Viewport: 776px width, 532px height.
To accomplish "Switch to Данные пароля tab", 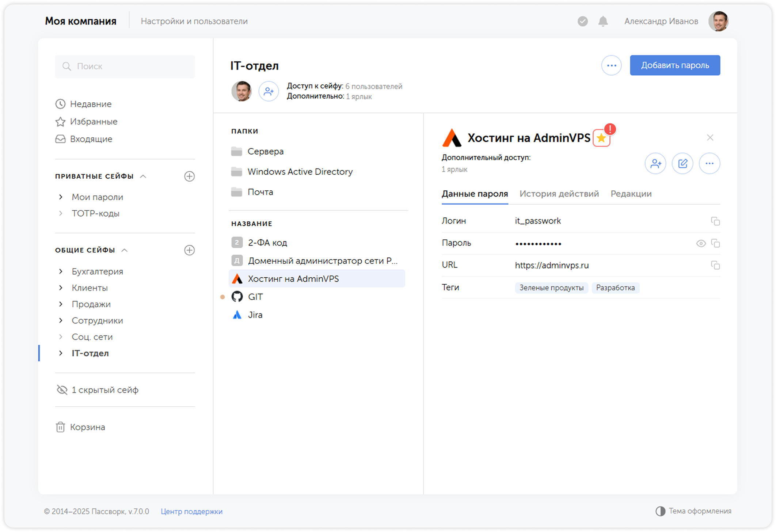I will pyautogui.click(x=475, y=194).
